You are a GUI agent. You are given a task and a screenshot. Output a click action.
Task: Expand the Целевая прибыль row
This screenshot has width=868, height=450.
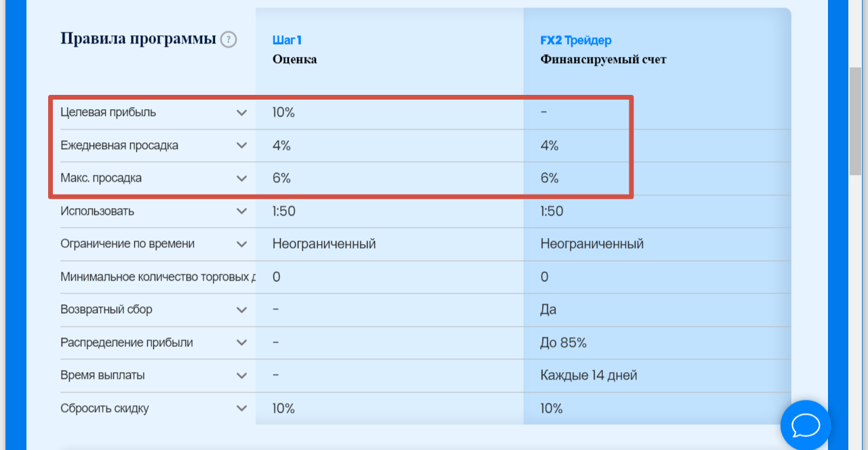(241, 112)
